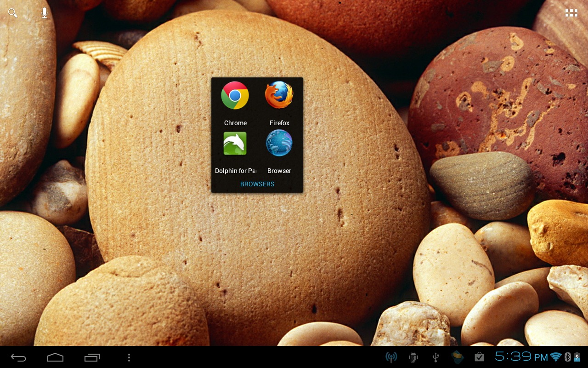Open the Dolphin browser app
588x368 pixels.
pyautogui.click(x=235, y=144)
